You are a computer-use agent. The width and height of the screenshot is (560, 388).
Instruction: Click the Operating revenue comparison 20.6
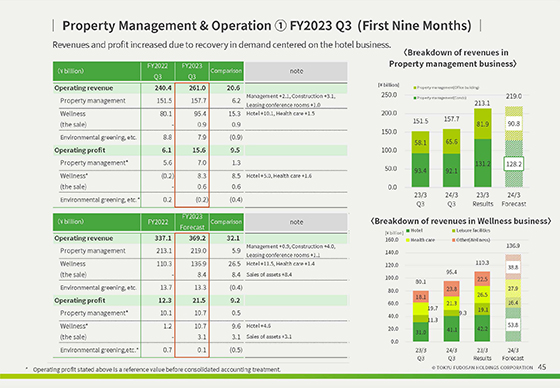click(233, 88)
